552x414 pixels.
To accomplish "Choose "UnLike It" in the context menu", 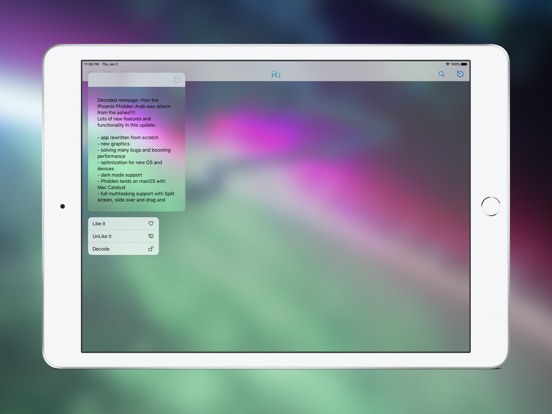I will (123, 236).
